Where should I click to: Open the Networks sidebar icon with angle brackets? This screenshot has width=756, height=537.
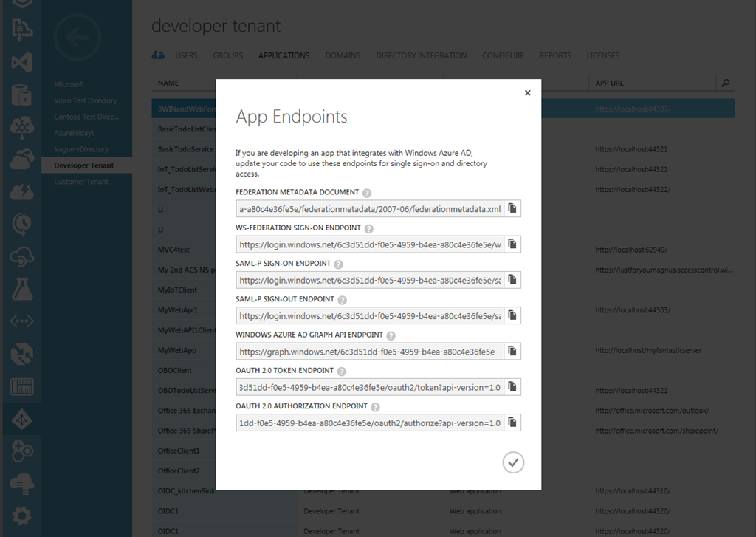(x=21, y=321)
